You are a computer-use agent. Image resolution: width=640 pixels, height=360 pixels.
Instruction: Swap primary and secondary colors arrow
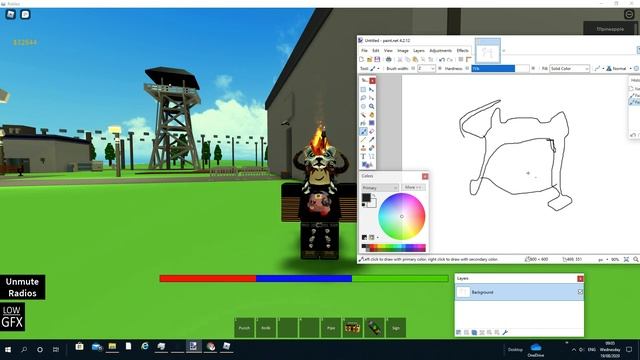click(373, 196)
